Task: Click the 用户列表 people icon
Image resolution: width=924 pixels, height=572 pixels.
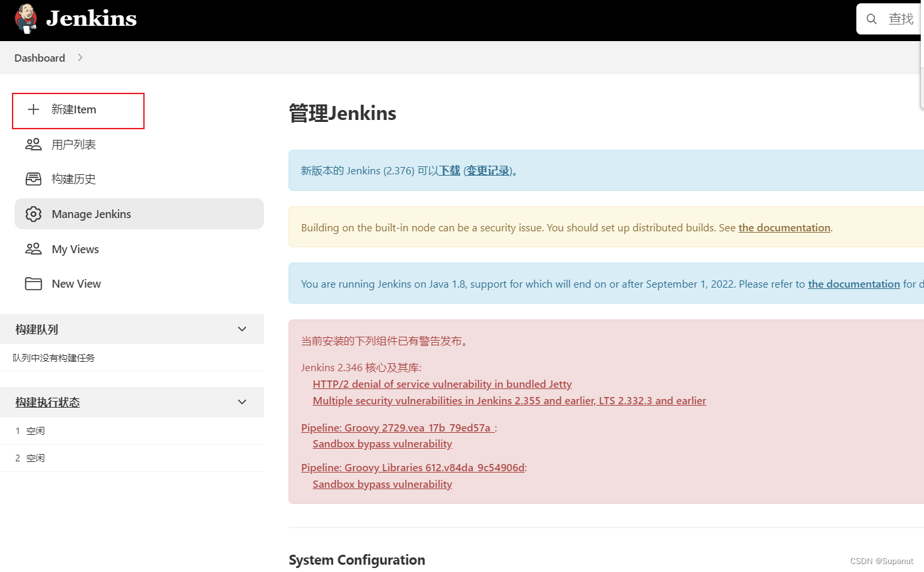Action: (33, 144)
